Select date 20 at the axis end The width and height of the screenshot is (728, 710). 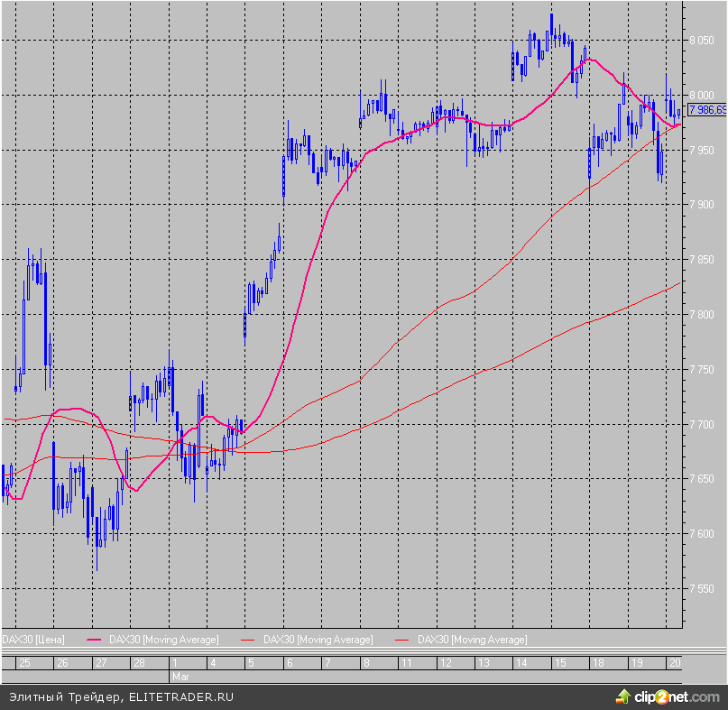click(675, 662)
